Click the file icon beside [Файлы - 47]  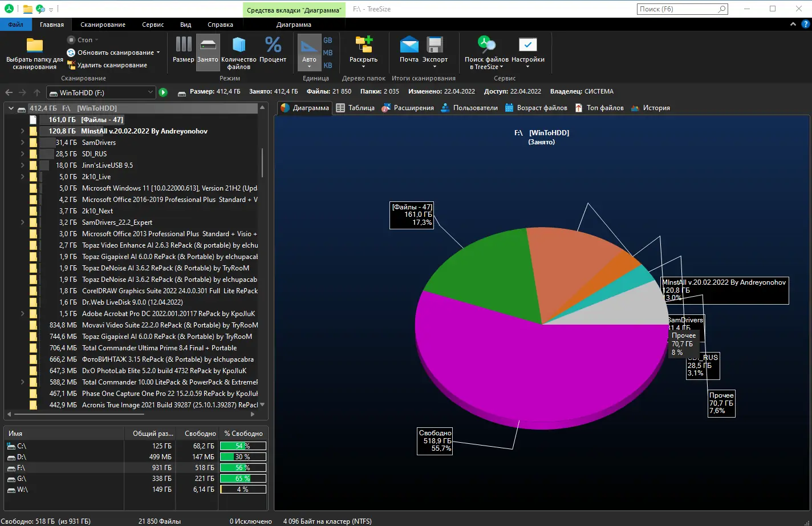tap(33, 120)
